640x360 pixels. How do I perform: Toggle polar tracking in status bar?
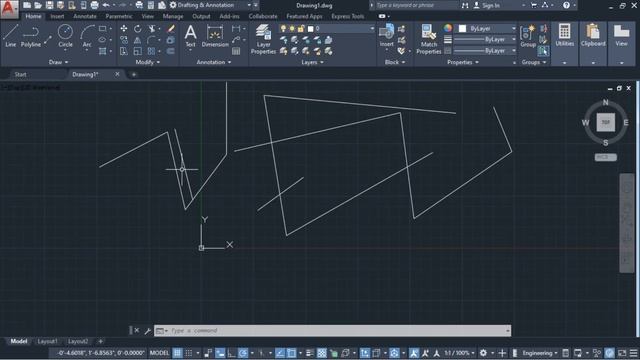(x=243, y=353)
